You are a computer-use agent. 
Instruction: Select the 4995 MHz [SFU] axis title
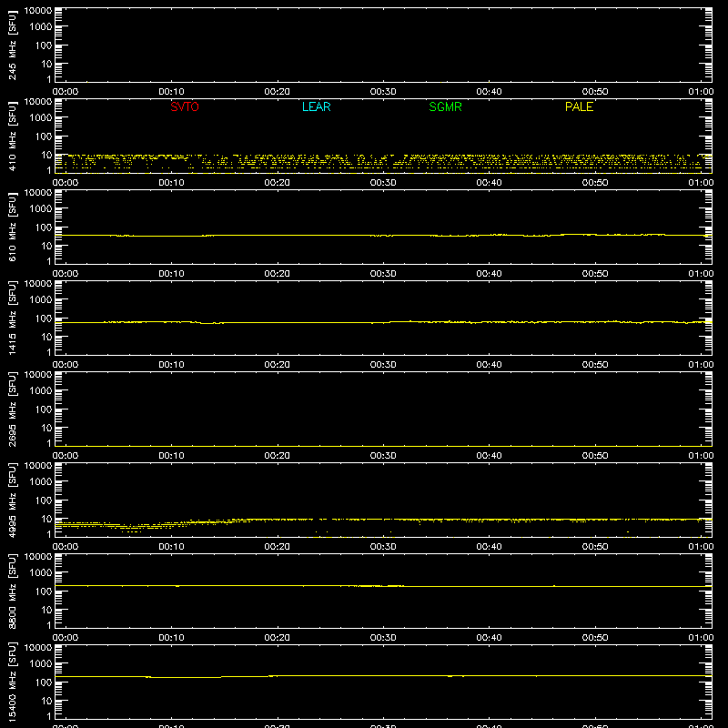point(12,500)
